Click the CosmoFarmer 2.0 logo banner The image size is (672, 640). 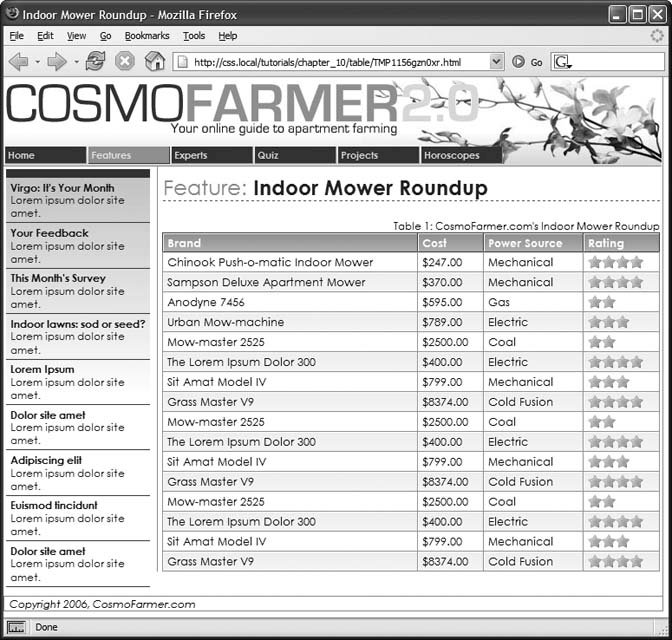click(242, 103)
